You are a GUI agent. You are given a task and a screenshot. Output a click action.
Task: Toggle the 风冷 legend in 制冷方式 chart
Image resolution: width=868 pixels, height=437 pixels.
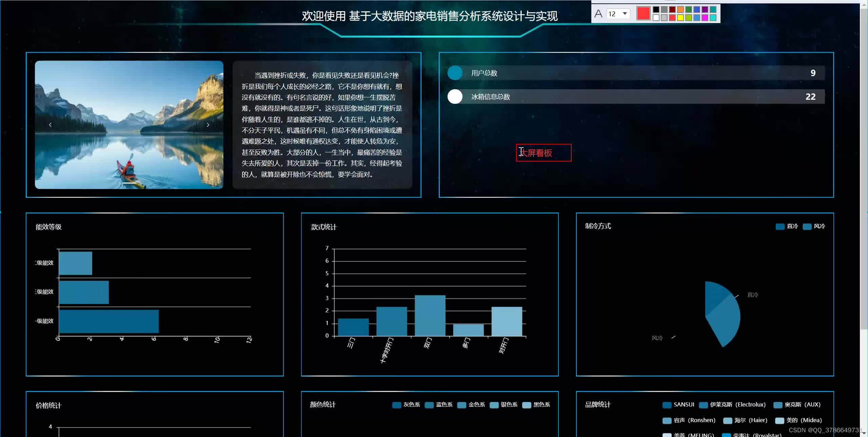[x=814, y=226]
